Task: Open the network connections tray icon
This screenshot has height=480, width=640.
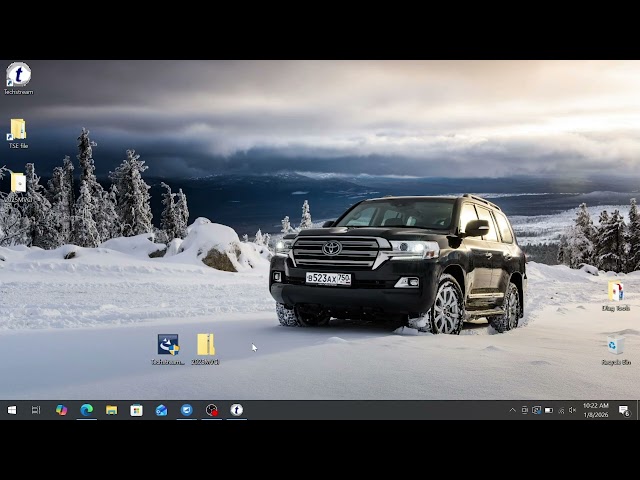Action: click(x=561, y=410)
